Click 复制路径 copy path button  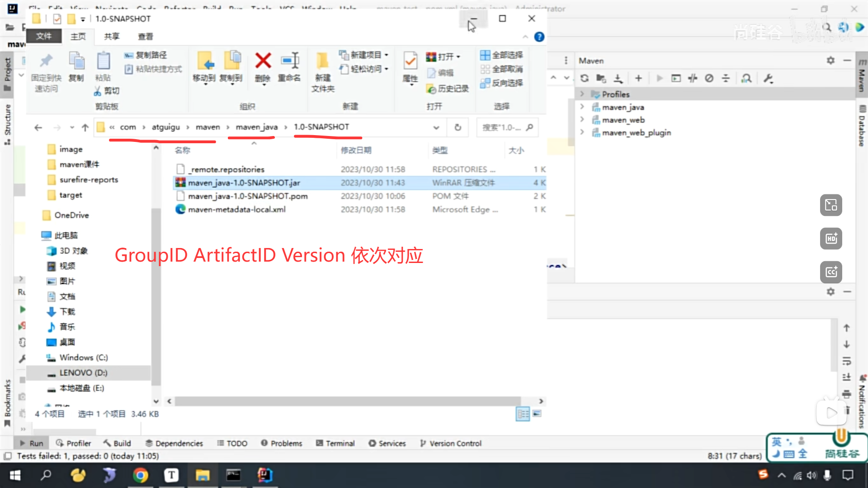click(146, 55)
